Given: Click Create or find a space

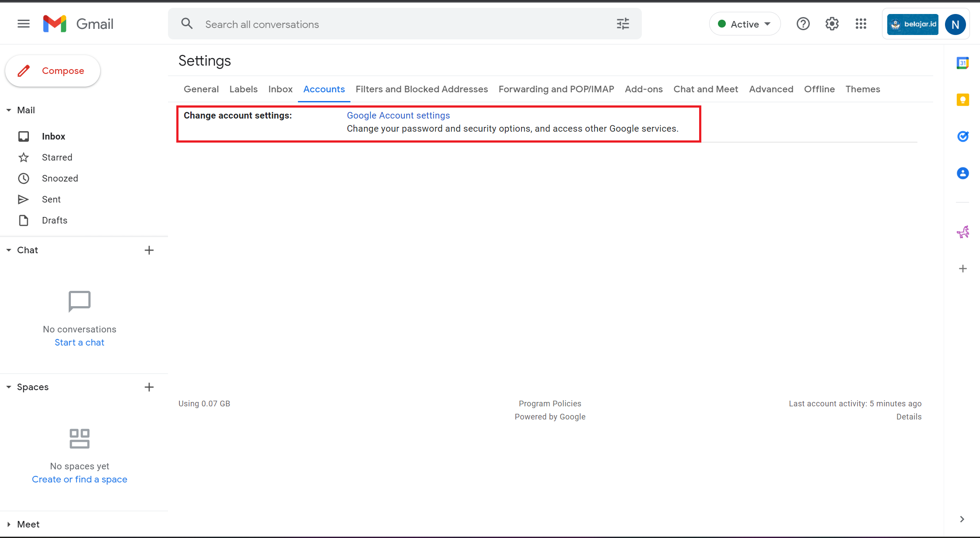Looking at the screenshot, I should pyautogui.click(x=80, y=479).
